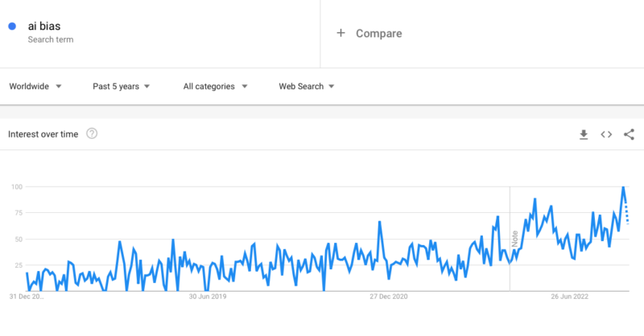Open the Interest over time help icon
Viewport: 644px width, 336px height.
click(92, 133)
